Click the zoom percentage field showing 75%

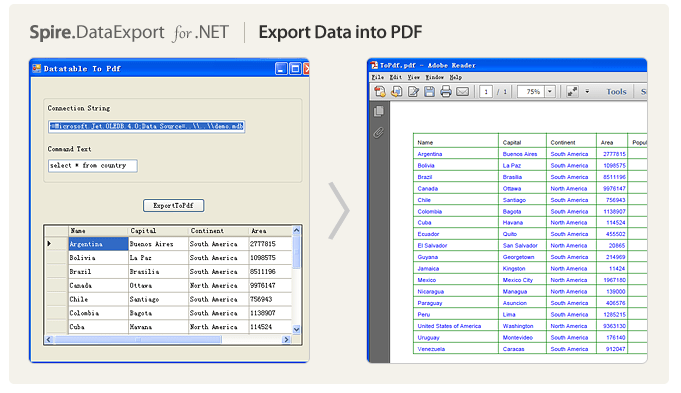click(x=532, y=92)
